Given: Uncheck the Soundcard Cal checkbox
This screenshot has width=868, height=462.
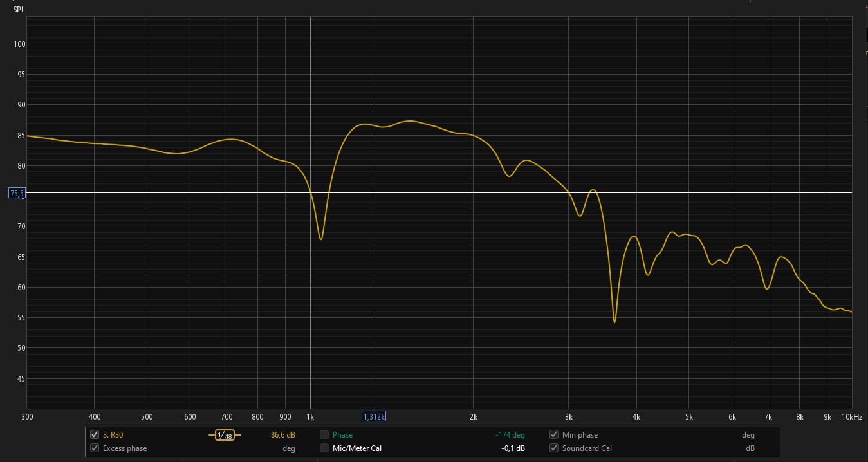Looking at the screenshot, I should 554,448.
